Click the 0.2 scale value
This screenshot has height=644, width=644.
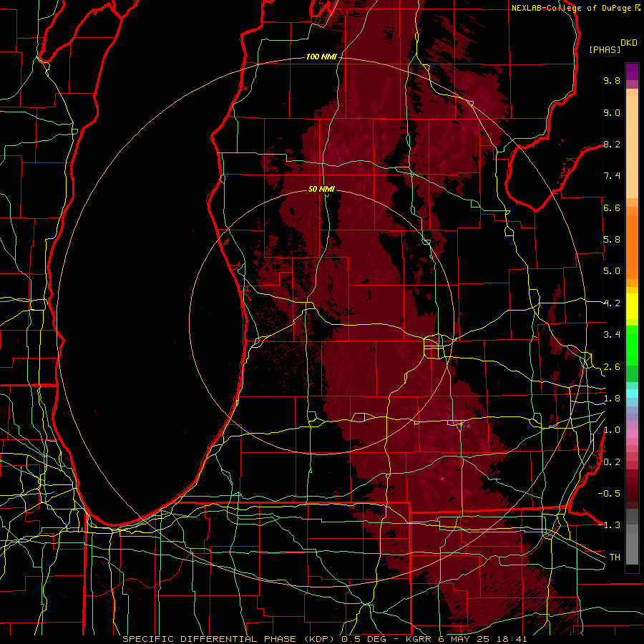tap(612, 462)
